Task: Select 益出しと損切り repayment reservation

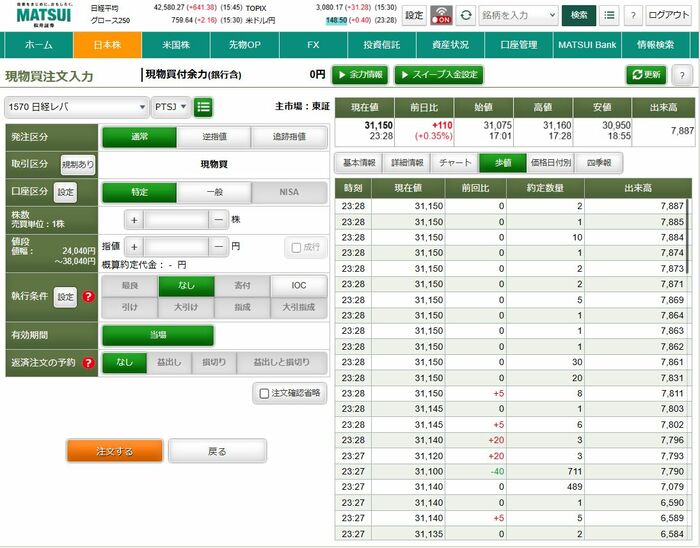Action: click(x=282, y=362)
